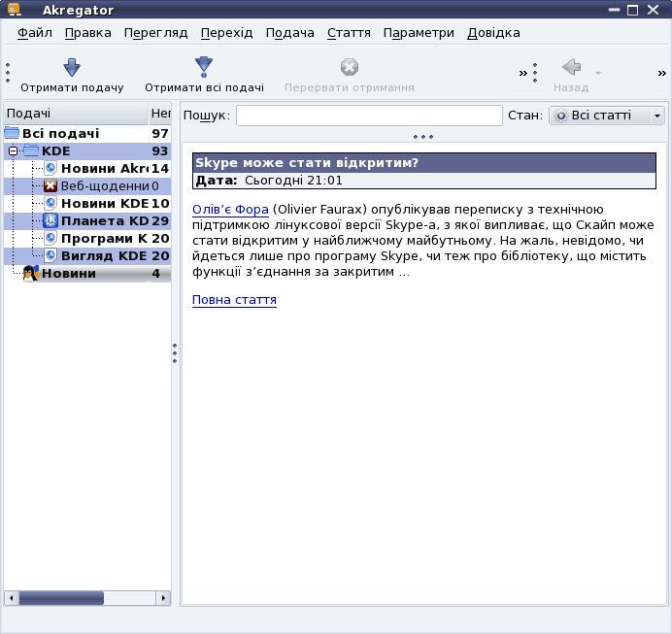Open the Повна стаття link
The image size is (672, 634).
[x=234, y=300]
